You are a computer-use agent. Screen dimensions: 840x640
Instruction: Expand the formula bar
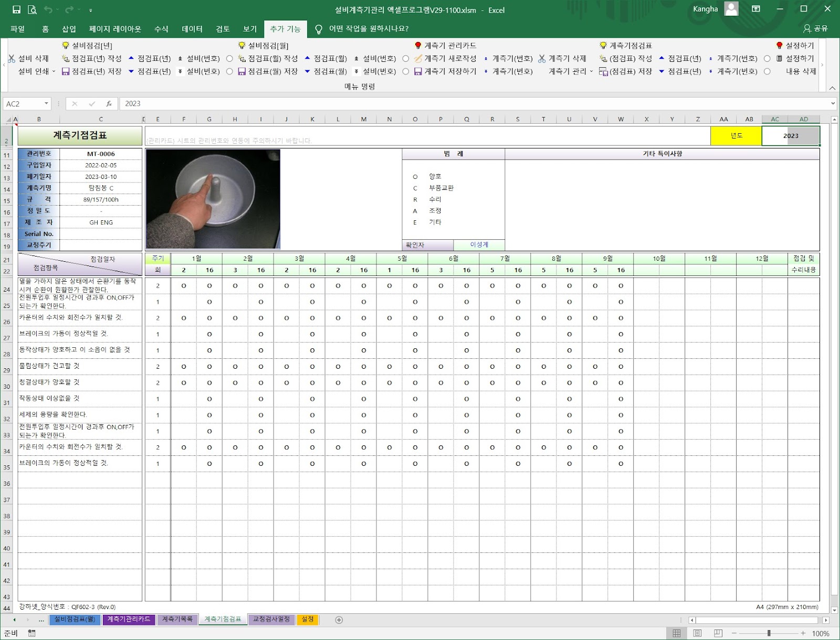(x=833, y=104)
